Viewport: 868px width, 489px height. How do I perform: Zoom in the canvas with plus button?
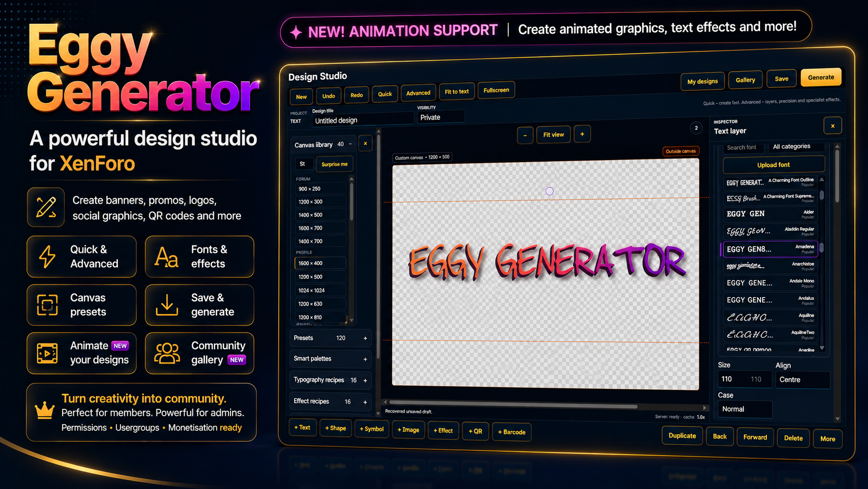582,134
